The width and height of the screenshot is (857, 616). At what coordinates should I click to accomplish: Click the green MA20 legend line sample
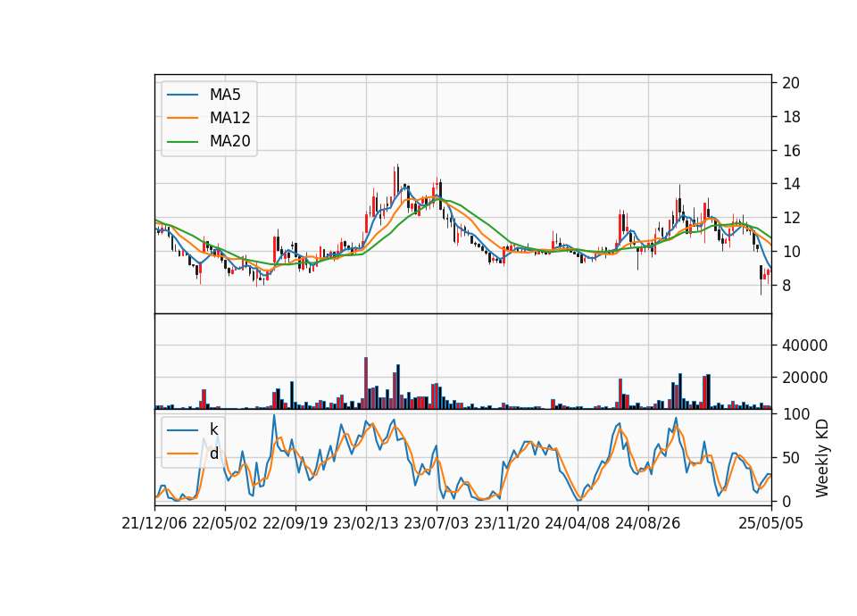pos(182,141)
